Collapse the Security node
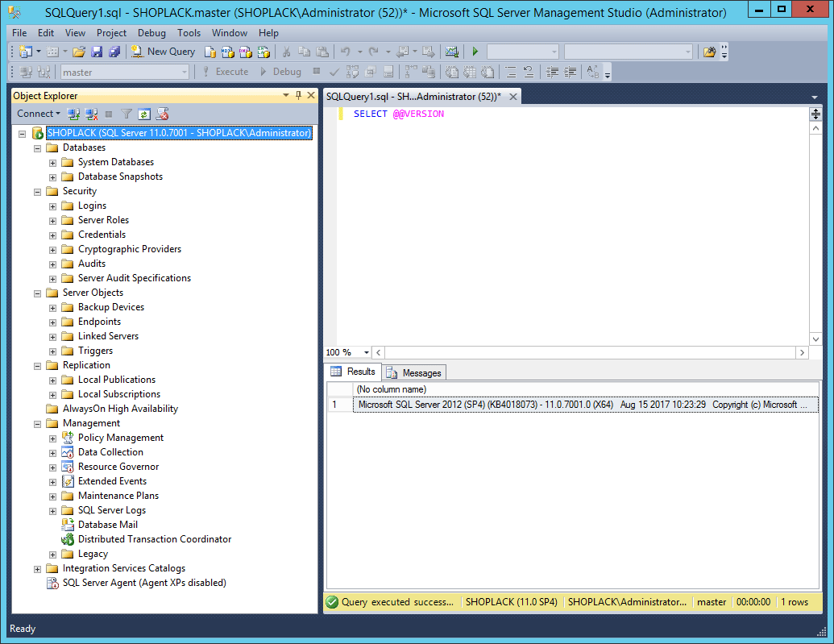Viewport: 834px width, 644px height. coord(37,192)
